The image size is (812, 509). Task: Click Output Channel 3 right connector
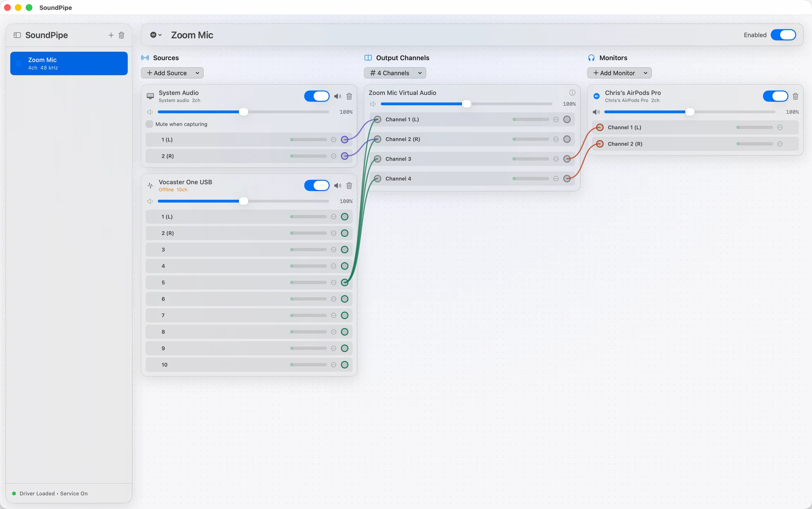(x=567, y=159)
